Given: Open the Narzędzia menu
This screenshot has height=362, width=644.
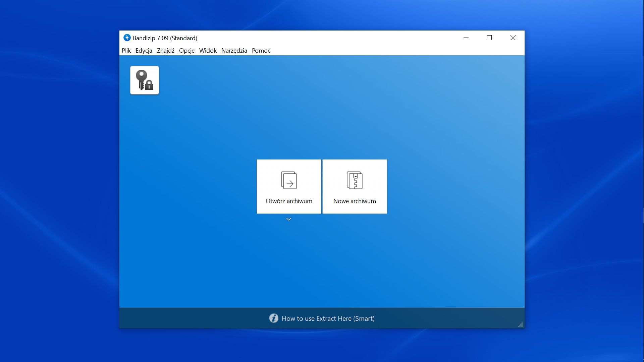Looking at the screenshot, I should (x=234, y=51).
